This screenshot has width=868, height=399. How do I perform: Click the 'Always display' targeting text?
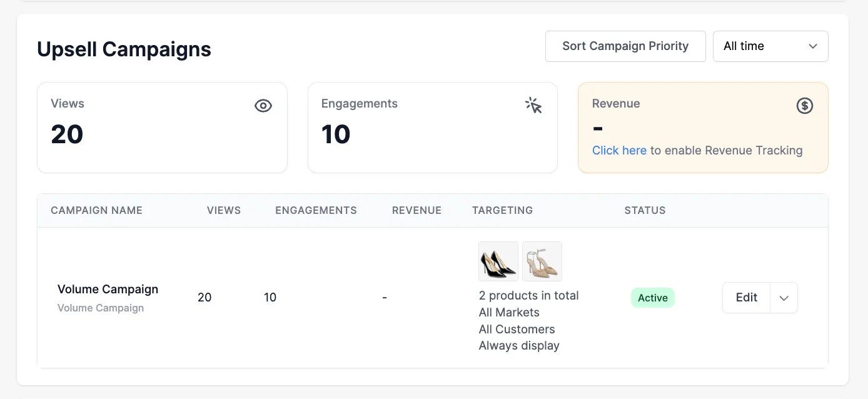(x=519, y=345)
